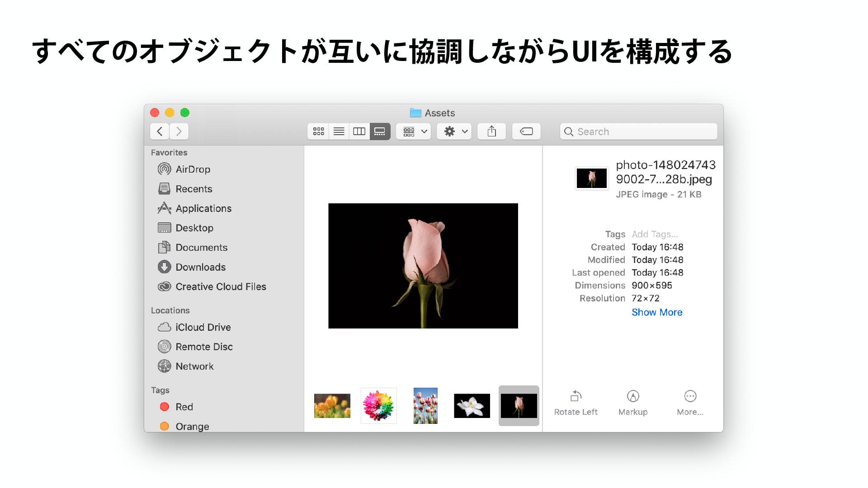Select the Red tag dot
Image resolution: width=868 pixels, height=488 pixels.
click(165, 407)
